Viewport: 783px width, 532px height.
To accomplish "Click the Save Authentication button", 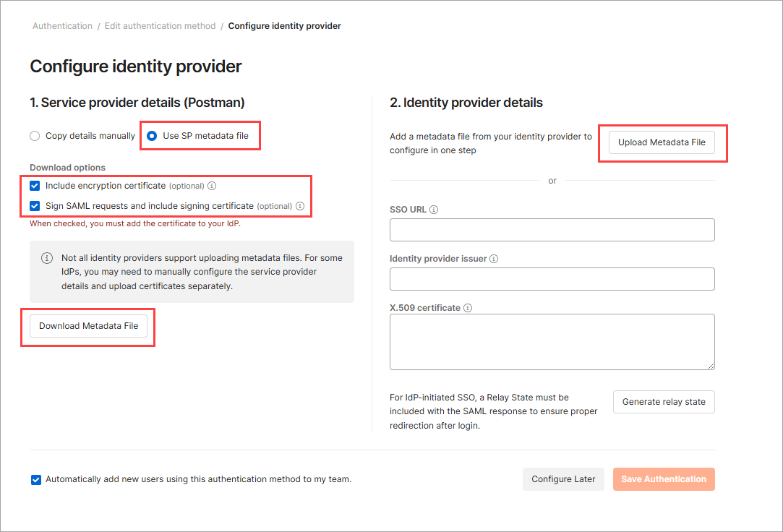I will click(x=664, y=479).
